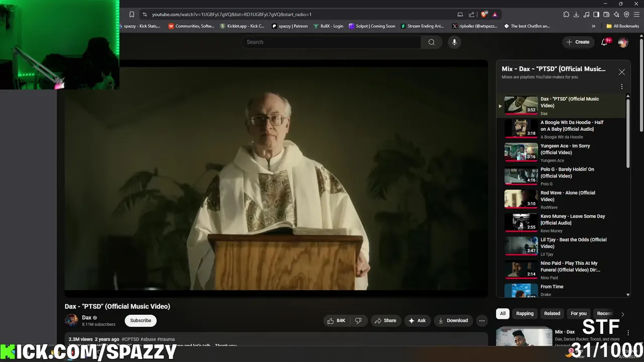Screen dimensions: 644x362
Task: Click the share page icon in address bar
Action: [x=471, y=15]
